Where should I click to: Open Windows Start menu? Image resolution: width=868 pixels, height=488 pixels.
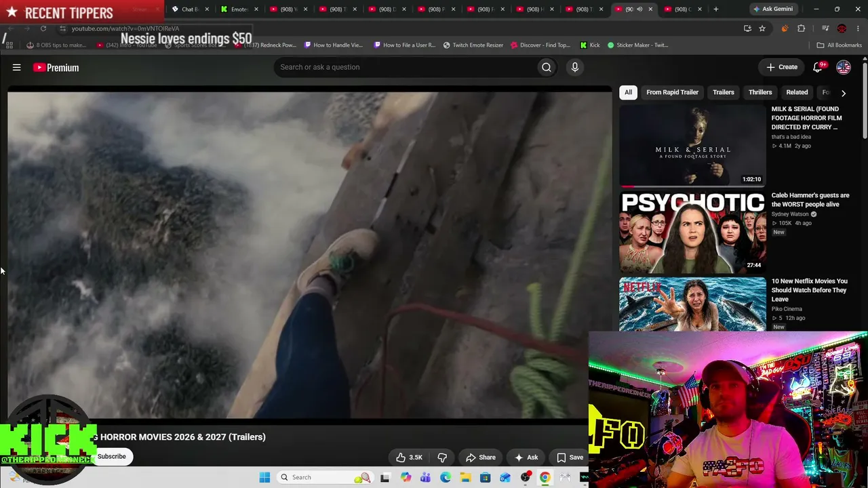click(264, 477)
